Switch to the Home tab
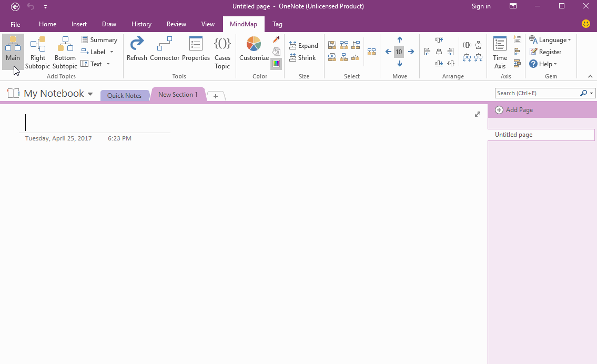 [47, 24]
